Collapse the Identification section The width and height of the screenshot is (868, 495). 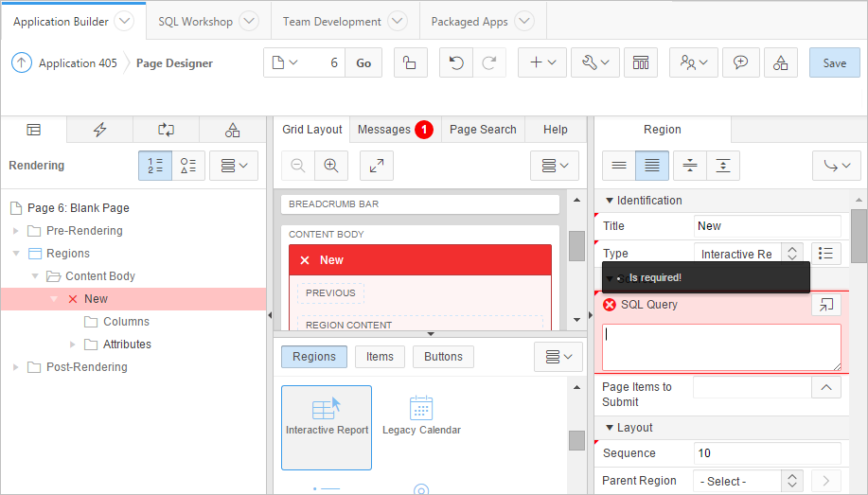[610, 201]
